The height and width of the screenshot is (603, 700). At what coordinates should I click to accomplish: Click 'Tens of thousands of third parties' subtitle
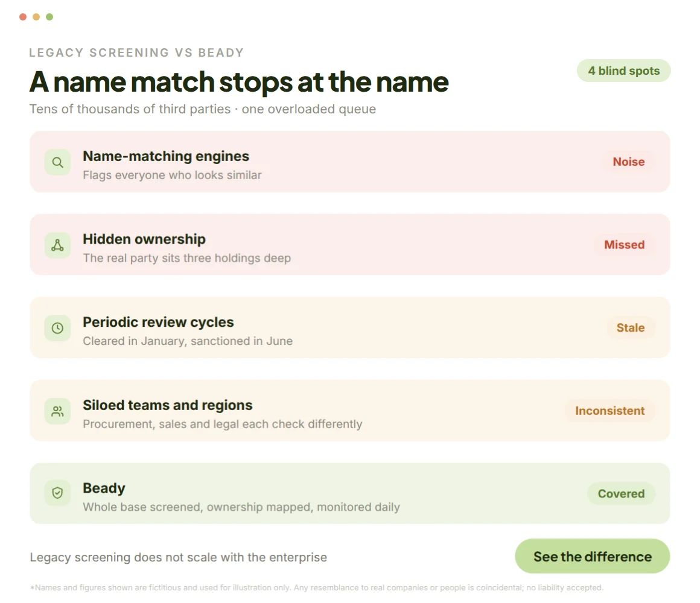[203, 109]
